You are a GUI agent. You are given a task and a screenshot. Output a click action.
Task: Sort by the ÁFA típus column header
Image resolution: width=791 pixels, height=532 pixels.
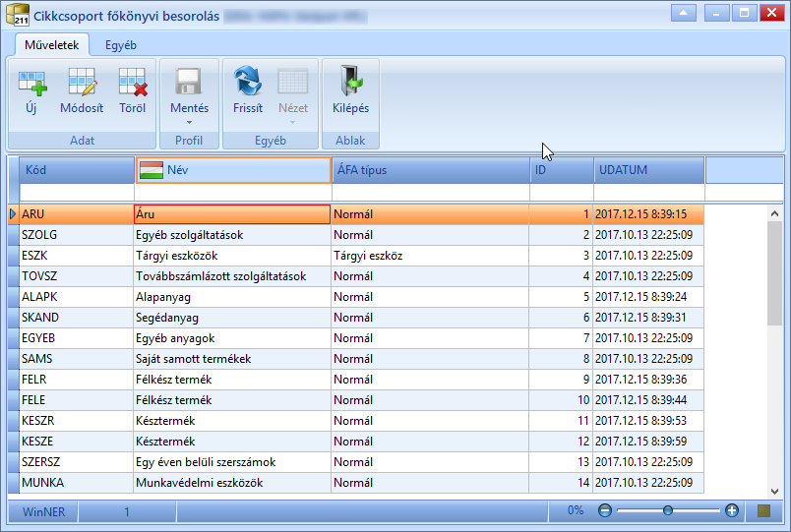[431, 170]
